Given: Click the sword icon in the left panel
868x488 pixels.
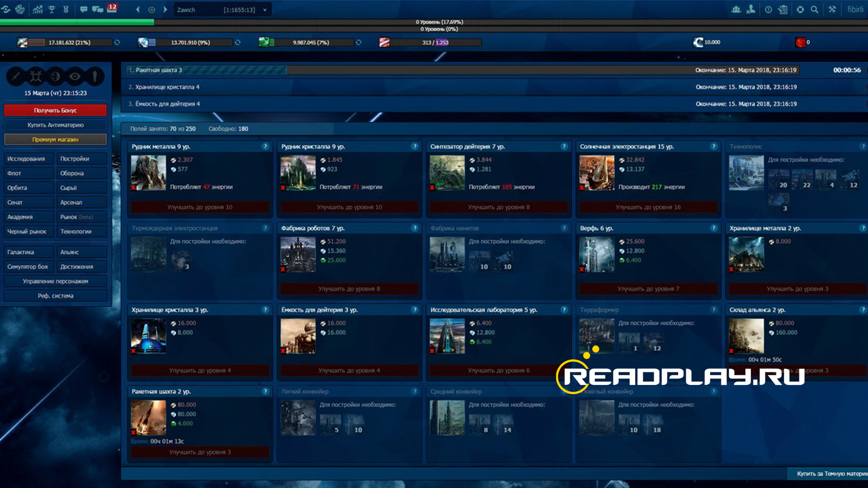Looking at the screenshot, I should (x=15, y=76).
